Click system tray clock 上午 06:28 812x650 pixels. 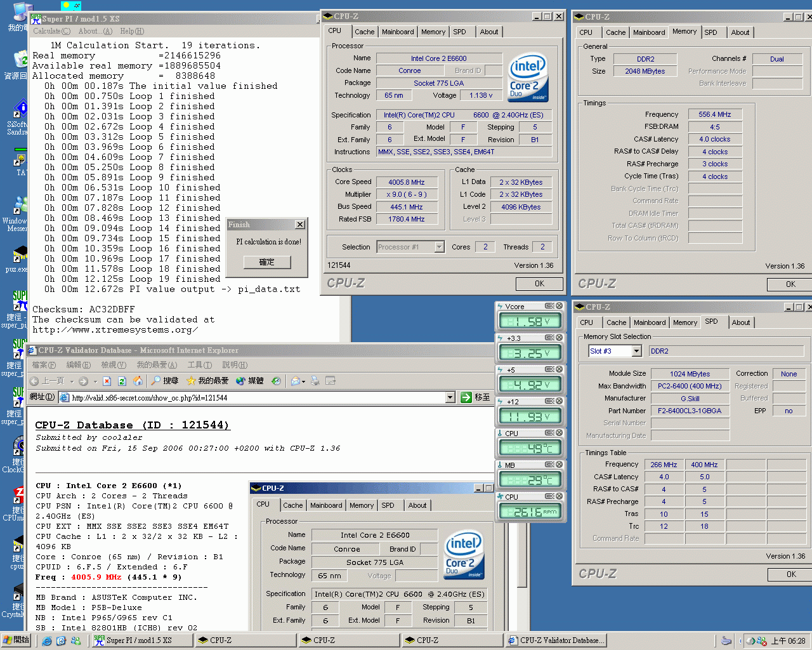pyautogui.click(x=789, y=641)
